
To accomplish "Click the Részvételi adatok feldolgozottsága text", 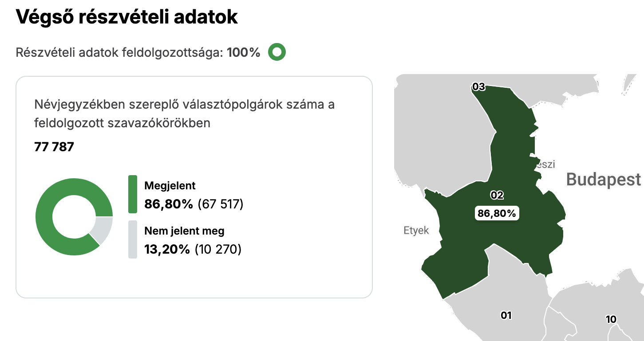I will 121,53.
